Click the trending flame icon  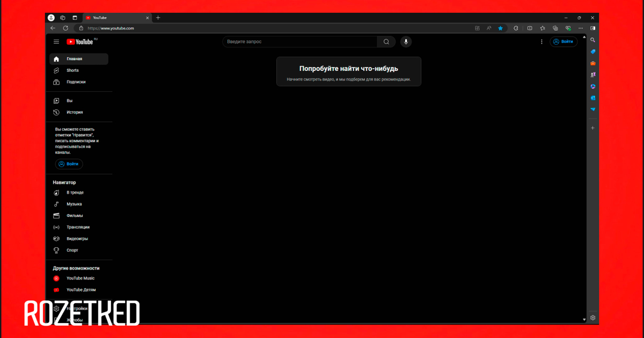[x=56, y=193]
